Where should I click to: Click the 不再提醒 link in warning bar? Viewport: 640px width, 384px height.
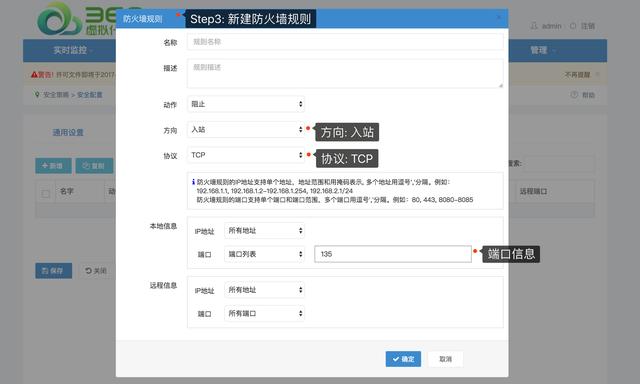point(578,75)
